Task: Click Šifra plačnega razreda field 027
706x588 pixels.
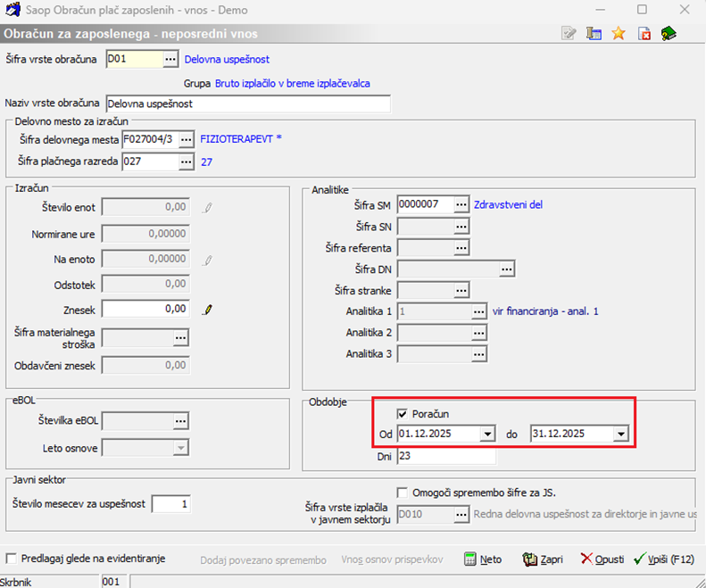Action: (x=150, y=161)
